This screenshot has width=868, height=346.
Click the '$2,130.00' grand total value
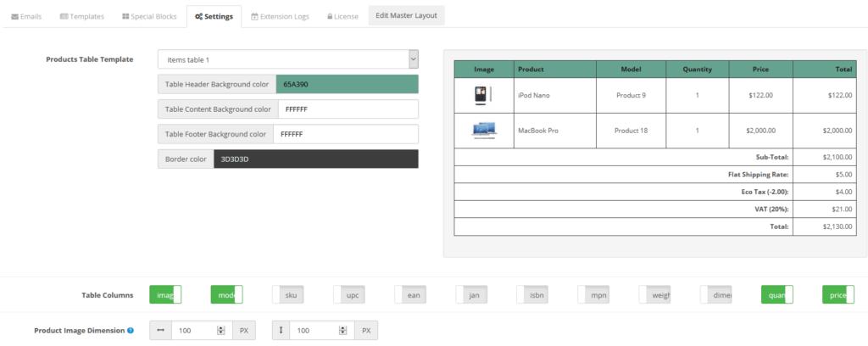click(837, 226)
